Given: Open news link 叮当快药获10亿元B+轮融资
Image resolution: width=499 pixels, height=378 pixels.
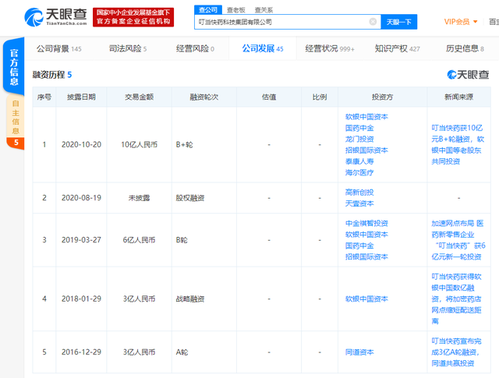Looking at the screenshot, I should [x=458, y=145].
